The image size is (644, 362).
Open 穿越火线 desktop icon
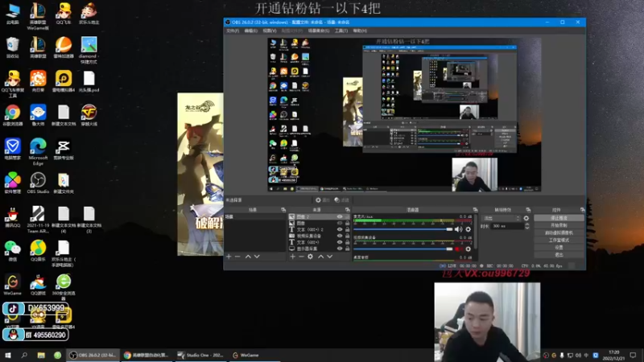point(89,115)
